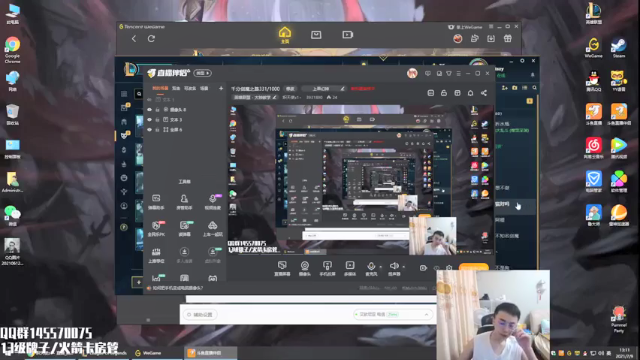Toggle visibility of source 摄像头 8
The height and width of the screenshot is (360, 640).
click(149, 109)
